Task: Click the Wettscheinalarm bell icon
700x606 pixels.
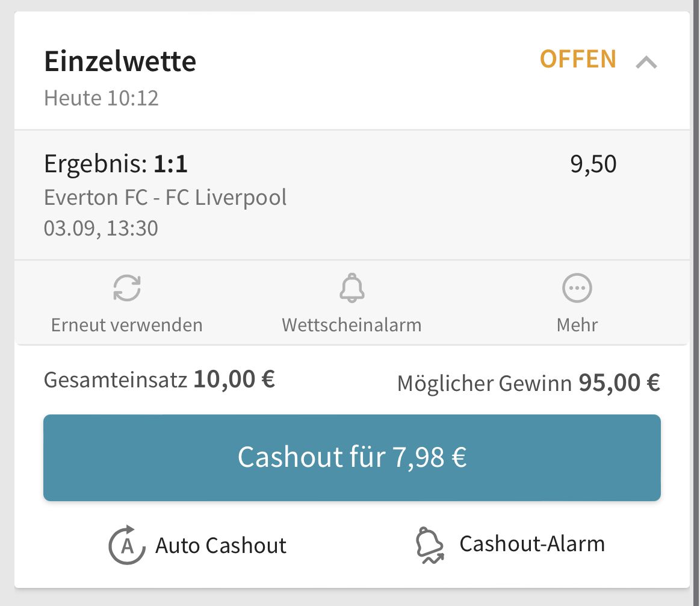Action: pyautogui.click(x=352, y=288)
